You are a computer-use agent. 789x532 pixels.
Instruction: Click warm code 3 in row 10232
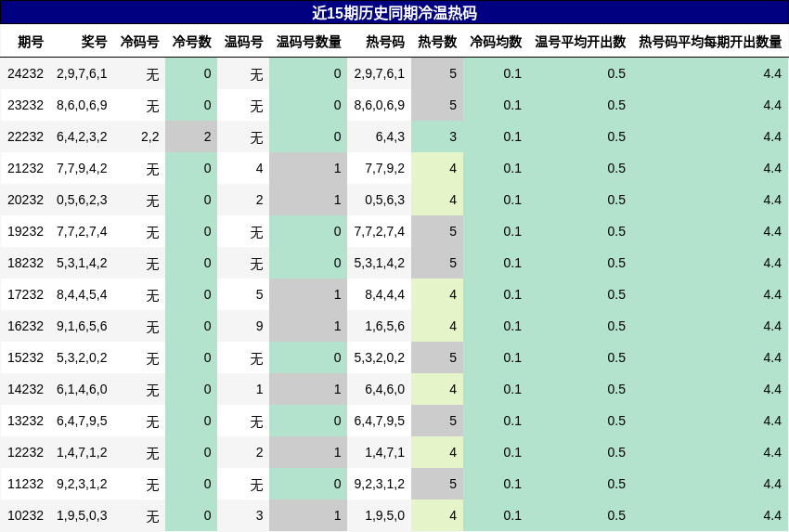[259, 516]
